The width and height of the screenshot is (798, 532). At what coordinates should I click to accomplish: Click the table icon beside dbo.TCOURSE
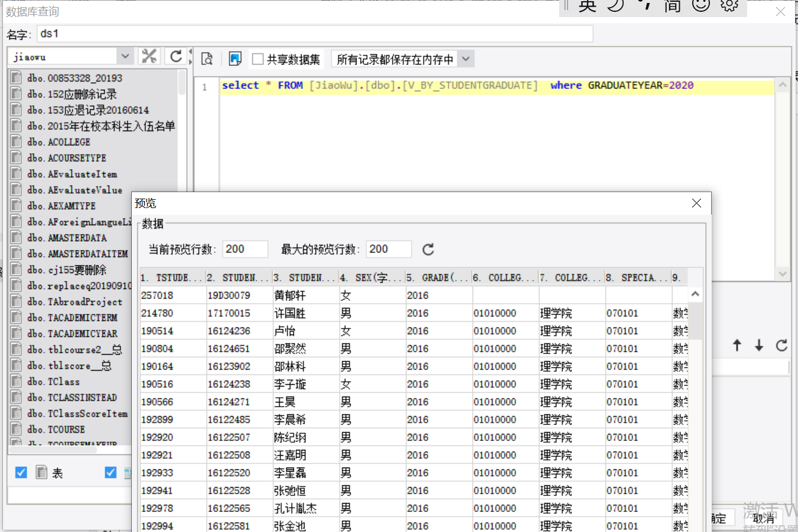click(x=17, y=429)
